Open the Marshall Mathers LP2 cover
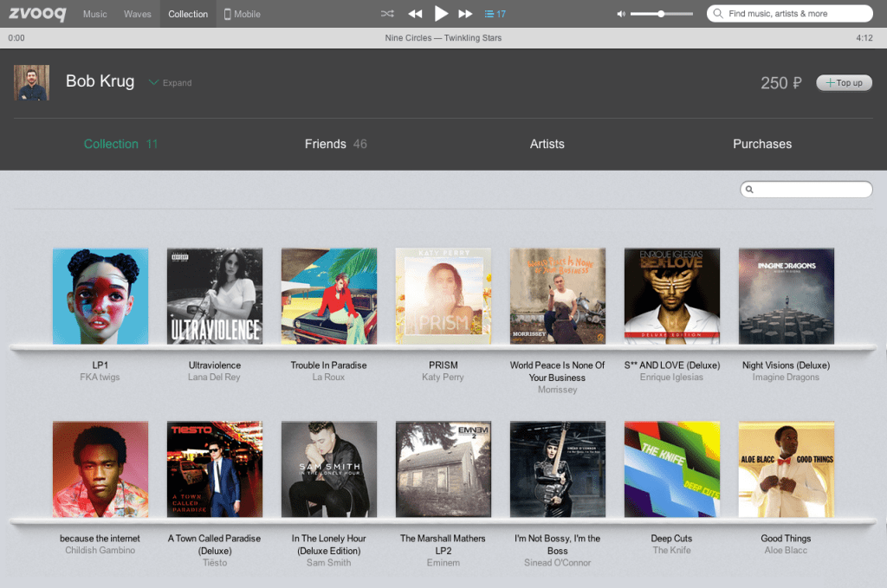Viewport: 887px width, 588px height. click(443, 469)
